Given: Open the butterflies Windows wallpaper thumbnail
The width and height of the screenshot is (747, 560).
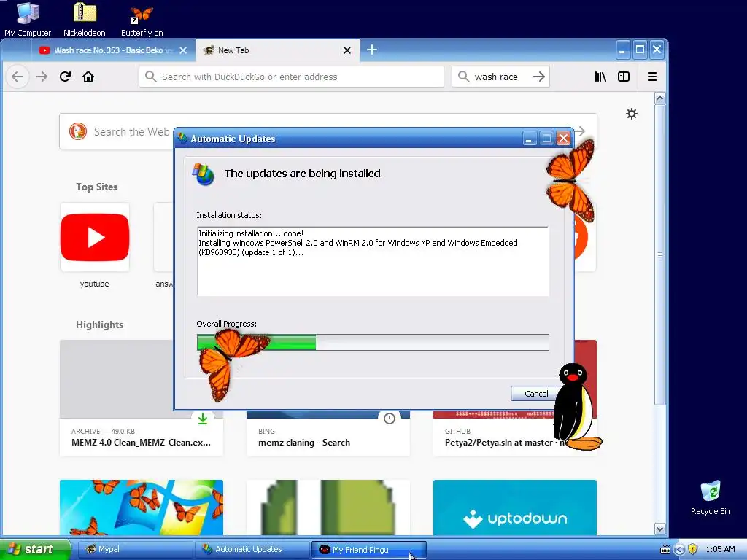Looking at the screenshot, I should (x=142, y=507).
